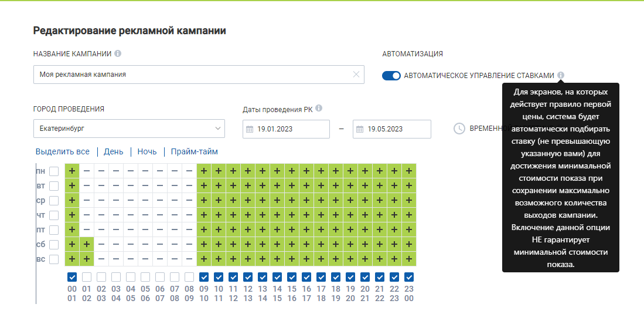Select the Прайм-тайм preset
The height and width of the screenshot is (314, 644).
point(195,152)
